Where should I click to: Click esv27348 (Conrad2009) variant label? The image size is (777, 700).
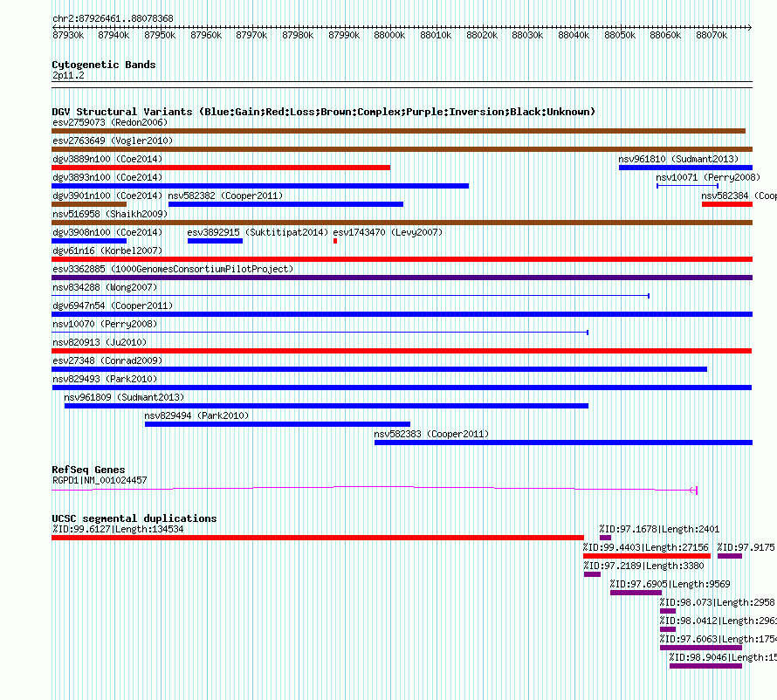[x=107, y=360]
